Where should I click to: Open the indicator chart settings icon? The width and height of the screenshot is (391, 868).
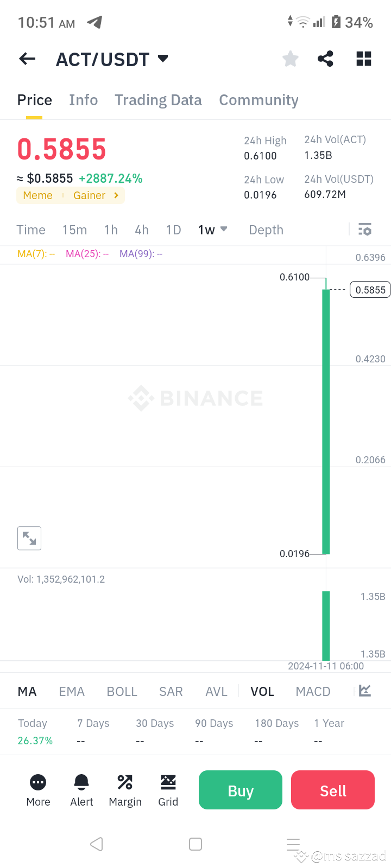(x=365, y=691)
